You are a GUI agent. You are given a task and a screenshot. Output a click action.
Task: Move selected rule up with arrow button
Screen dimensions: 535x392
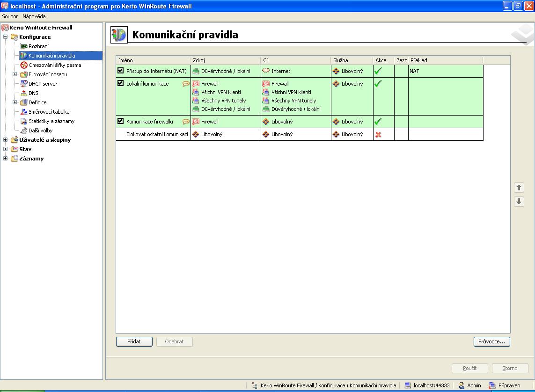pos(519,188)
